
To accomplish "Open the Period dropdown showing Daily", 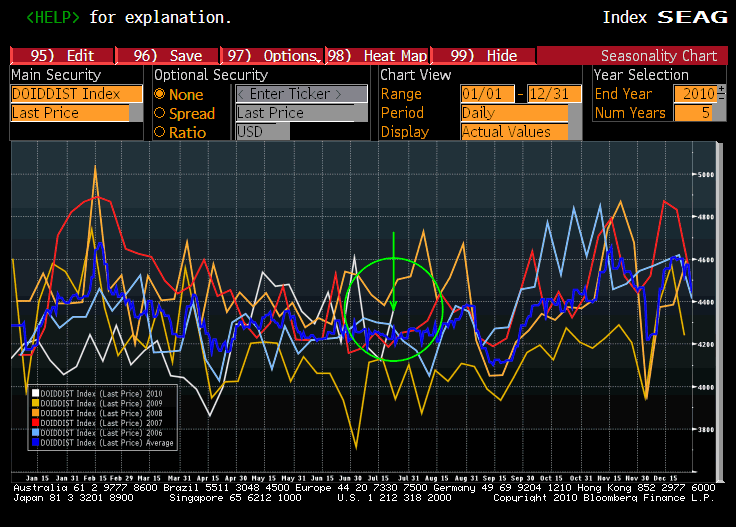I will pos(513,113).
